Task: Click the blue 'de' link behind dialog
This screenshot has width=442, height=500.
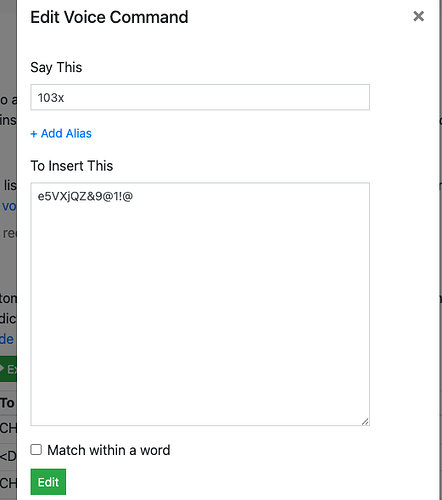Action: pyautogui.click(x=7, y=339)
